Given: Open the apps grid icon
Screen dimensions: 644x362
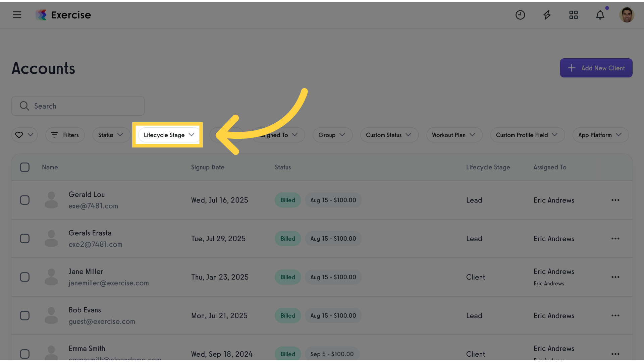Looking at the screenshot, I should (x=574, y=15).
